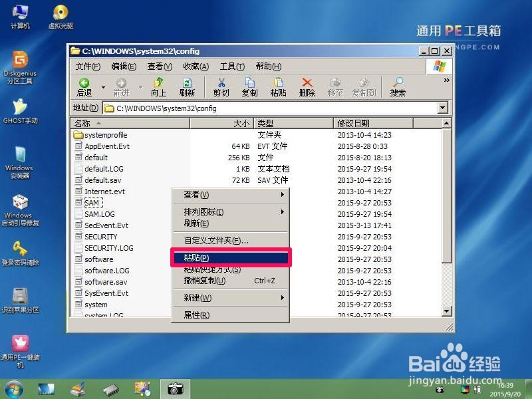
Task: Open the address bar dropdown list
Action: pyautogui.click(x=442, y=108)
